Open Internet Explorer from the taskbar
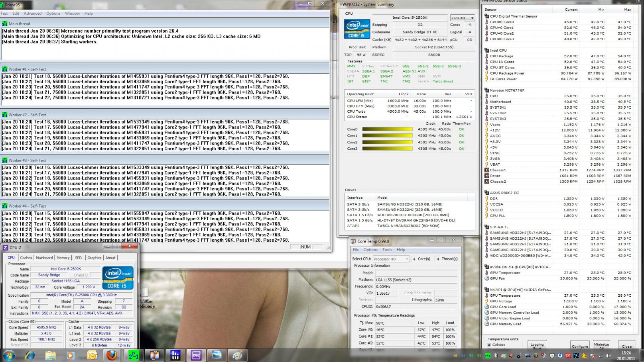 pyautogui.click(x=30, y=355)
